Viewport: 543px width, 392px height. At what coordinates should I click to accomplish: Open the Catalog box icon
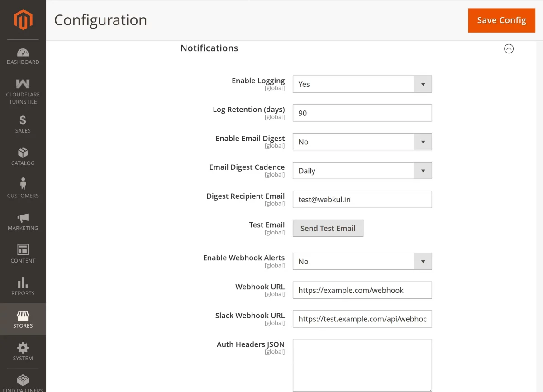(23, 153)
